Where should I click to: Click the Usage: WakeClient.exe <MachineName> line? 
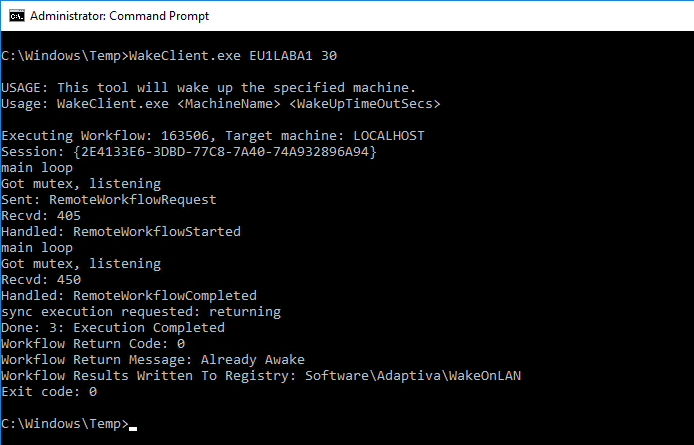[221, 104]
